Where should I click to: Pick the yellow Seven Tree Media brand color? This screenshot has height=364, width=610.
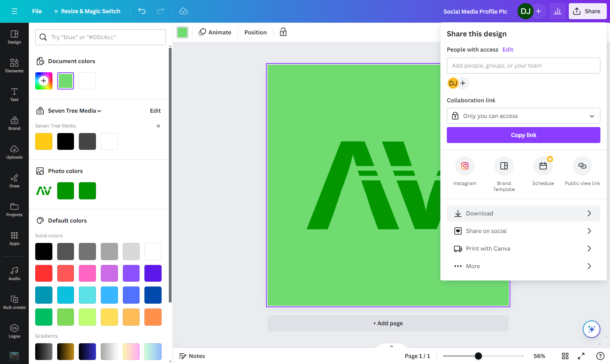(44, 141)
